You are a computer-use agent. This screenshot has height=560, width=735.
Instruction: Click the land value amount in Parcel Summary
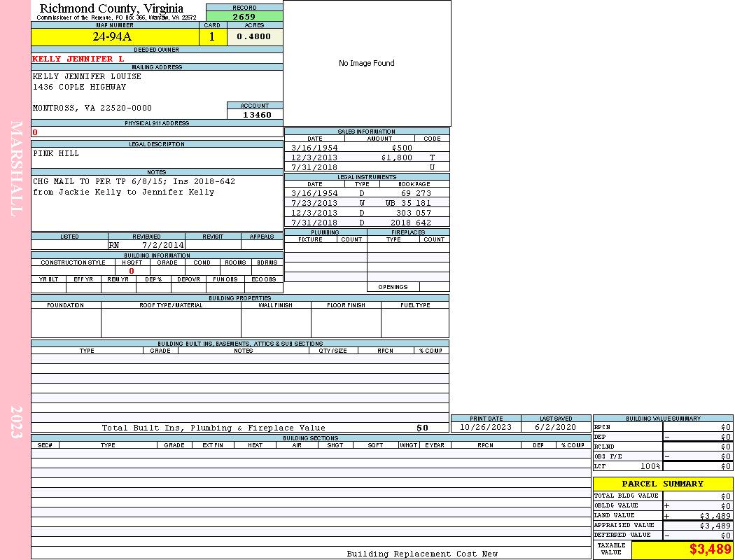point(715,516)
